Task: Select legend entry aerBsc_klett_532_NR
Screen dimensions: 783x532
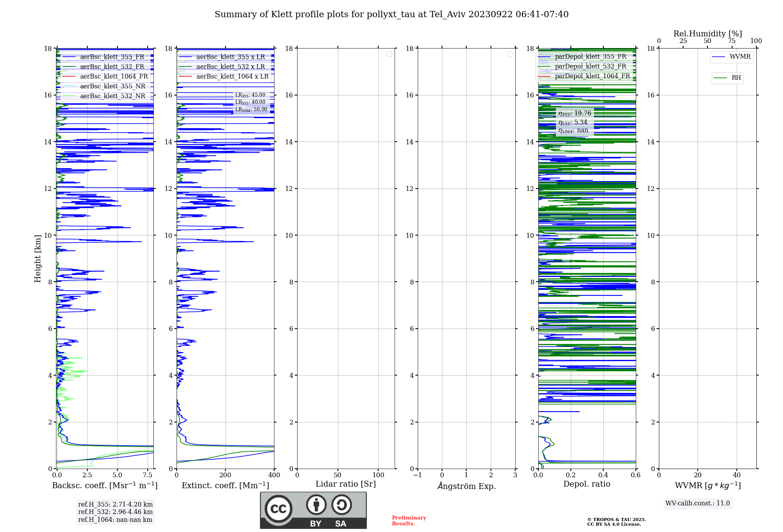Action: tap(105, 96)
